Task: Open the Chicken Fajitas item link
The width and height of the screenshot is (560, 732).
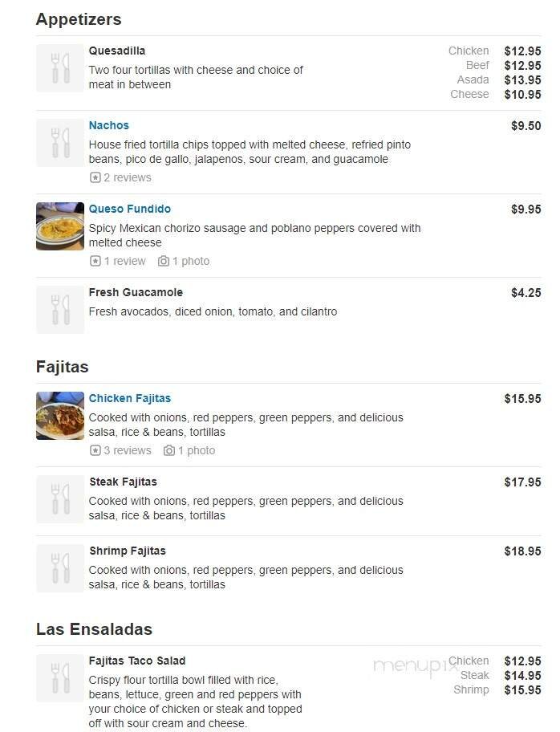Action: point(130,398)
